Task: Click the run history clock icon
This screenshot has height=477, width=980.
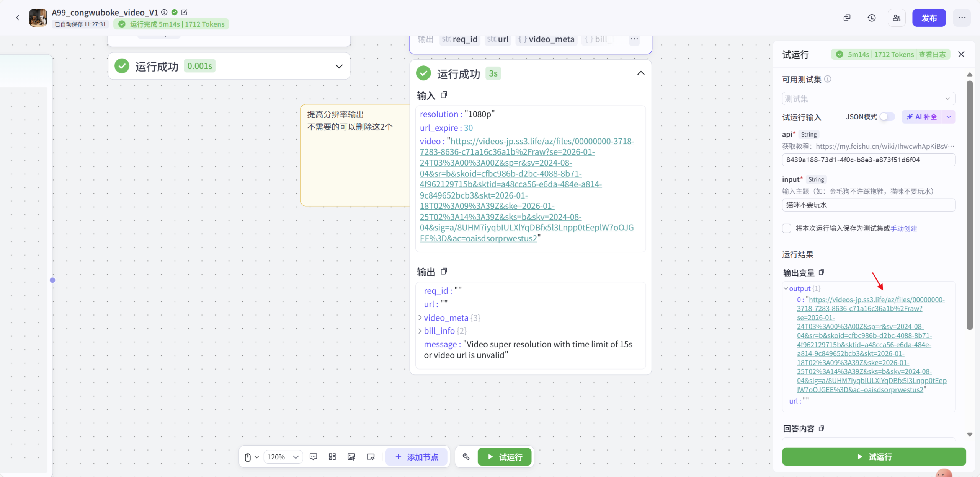Action: tap(872, 18)
